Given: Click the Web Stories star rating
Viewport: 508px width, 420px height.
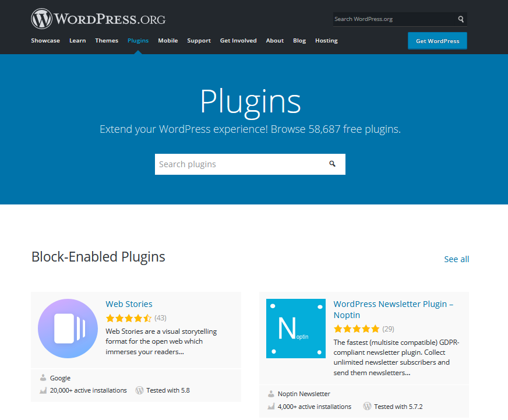Looking at the screenshot, I should (x=129, y=318).
